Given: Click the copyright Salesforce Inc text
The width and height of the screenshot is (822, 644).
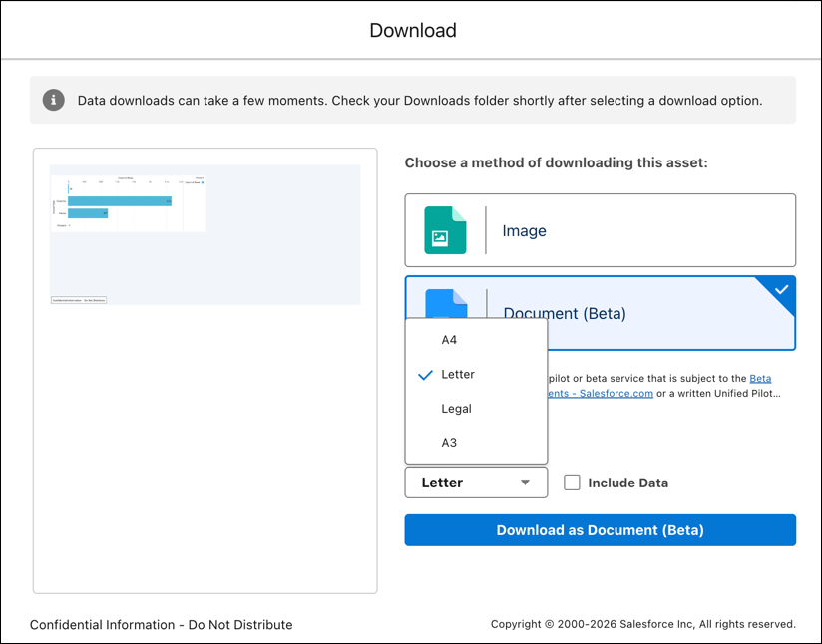Looking at the screenshot, I should click(x=643, y=624).
